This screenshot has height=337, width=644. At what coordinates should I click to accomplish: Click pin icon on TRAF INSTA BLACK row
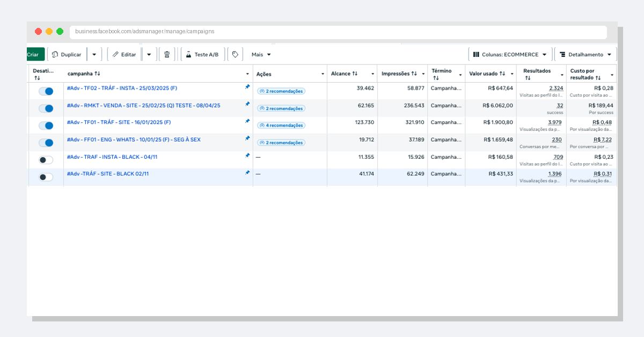(x=247, y=156)
